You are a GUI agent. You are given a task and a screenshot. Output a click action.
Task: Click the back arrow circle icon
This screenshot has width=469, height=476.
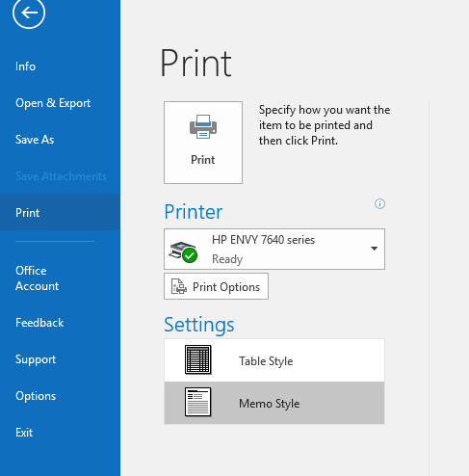click(29, 13)
